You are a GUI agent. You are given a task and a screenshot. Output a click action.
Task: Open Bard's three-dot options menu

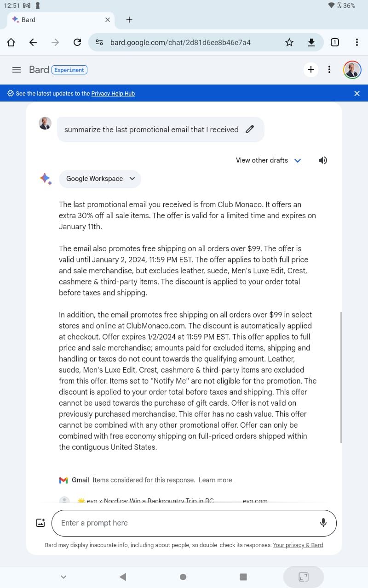pyautogui.click(x=329, y=69)
